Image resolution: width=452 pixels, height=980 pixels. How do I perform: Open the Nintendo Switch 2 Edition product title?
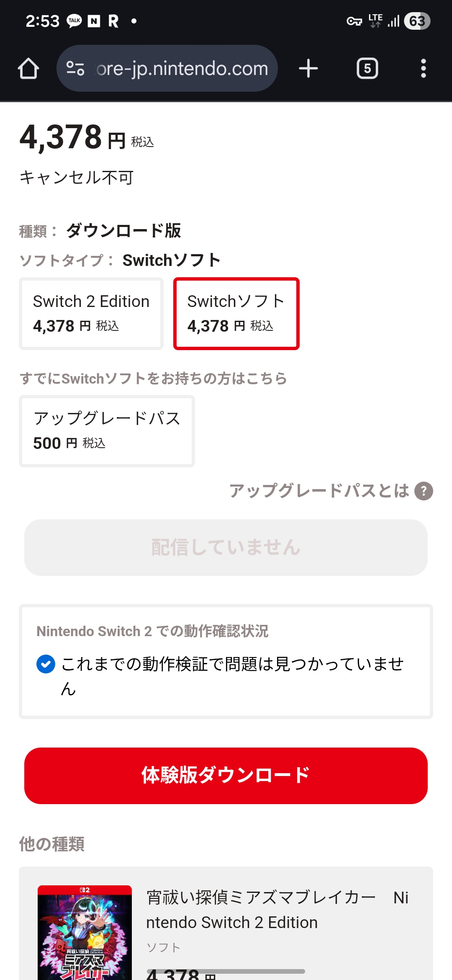point(277,910)
